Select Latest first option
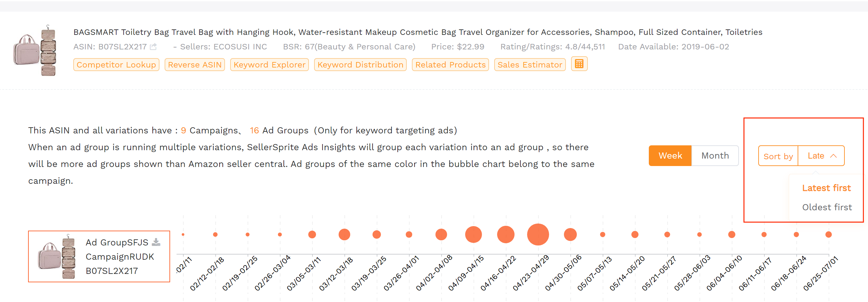The image size is (868, 302). [x=826, y=188]
